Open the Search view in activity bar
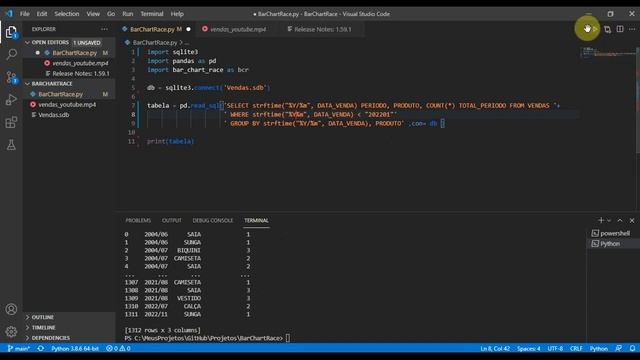The width and height of the screenshot is (640, 360). [x=11, y=54]
